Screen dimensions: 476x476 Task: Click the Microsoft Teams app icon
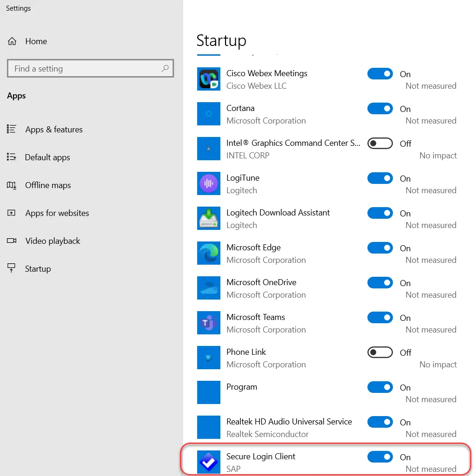pos(209,323)
